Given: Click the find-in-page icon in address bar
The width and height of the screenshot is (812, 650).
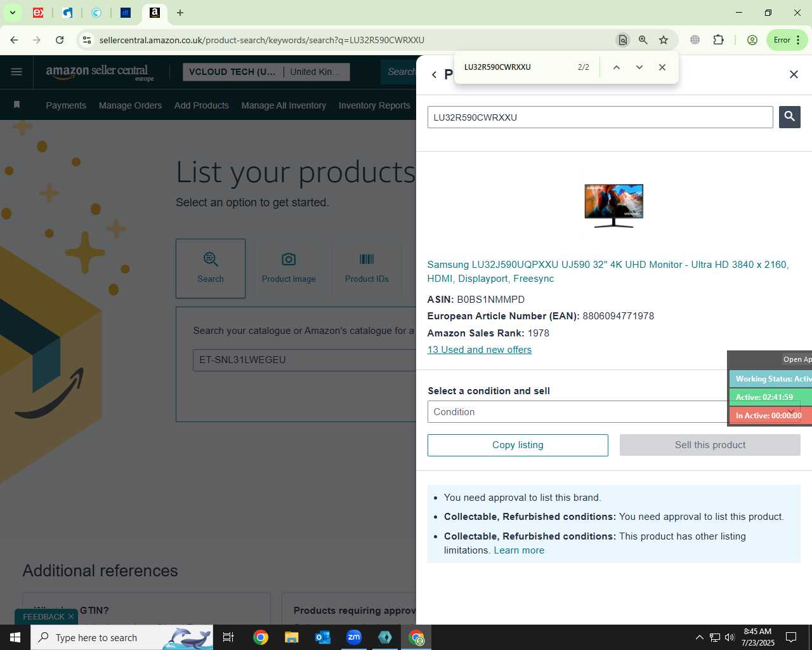Looking at the screenshot, I should click(x=623, y=40).
